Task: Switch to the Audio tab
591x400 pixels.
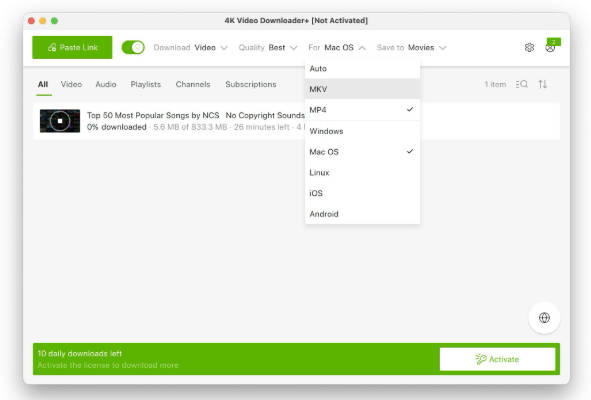Action: point(106,84)
